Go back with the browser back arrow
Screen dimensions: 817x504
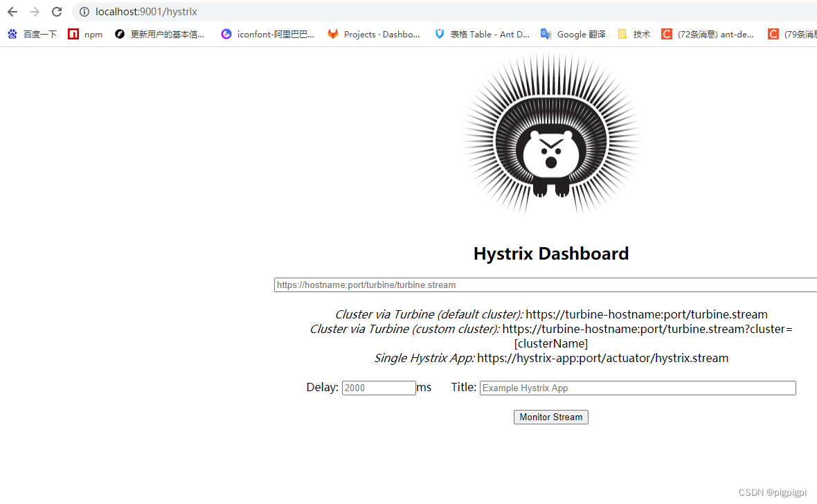coord(12,12)
